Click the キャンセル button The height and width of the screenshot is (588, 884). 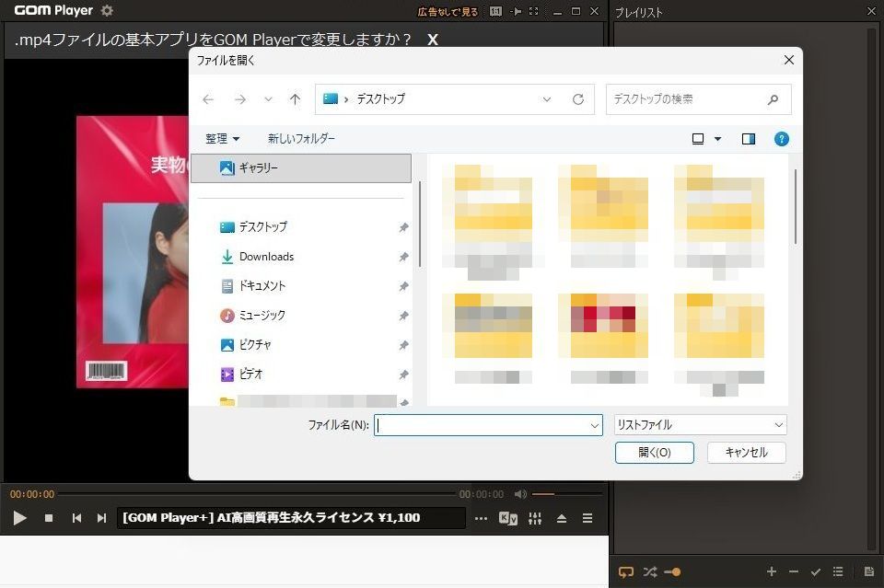coord(746,453)
